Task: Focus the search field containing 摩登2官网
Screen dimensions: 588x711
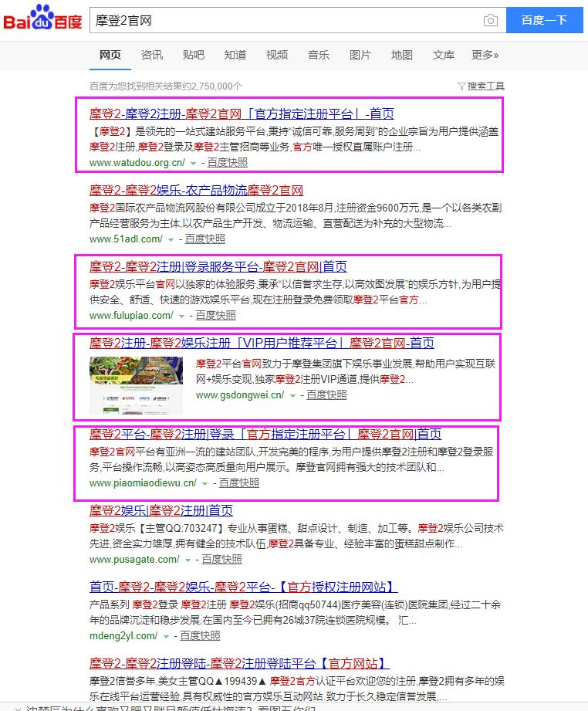Action: [286, 20]
